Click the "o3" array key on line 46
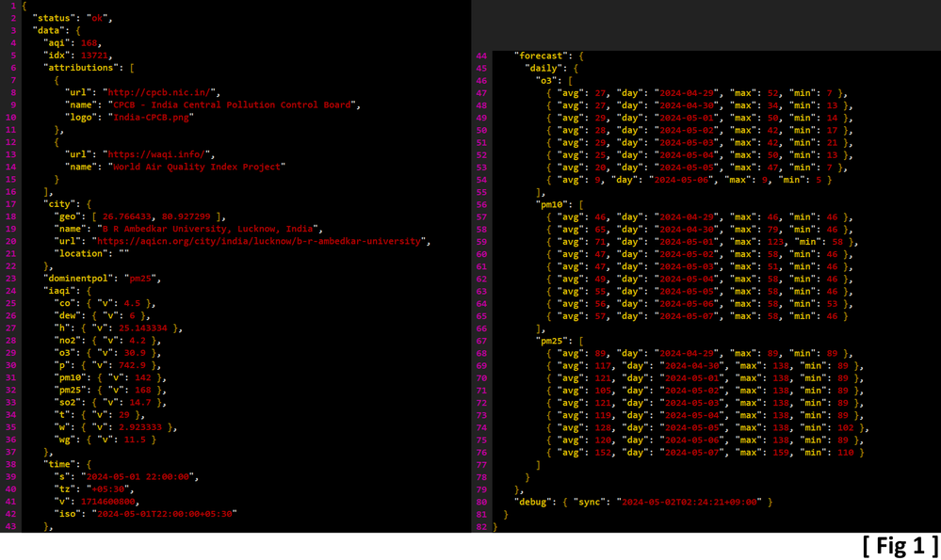Viewport: 941px width, 560px height. coord(546,80)
